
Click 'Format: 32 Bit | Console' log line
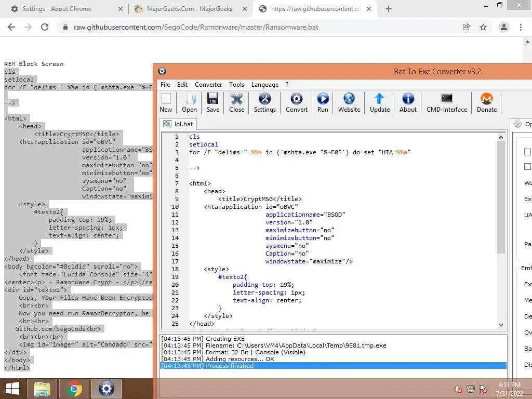coord(233,352)
